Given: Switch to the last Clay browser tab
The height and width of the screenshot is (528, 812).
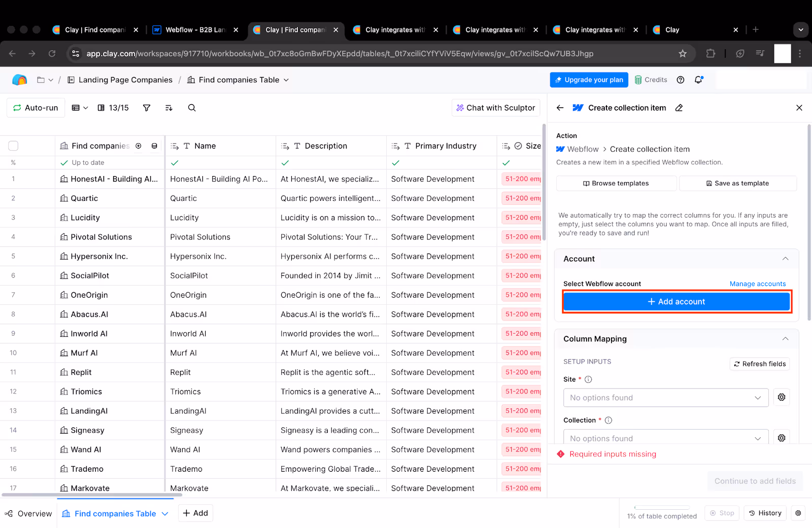Looking at the screenshot, I should (695, 29).
